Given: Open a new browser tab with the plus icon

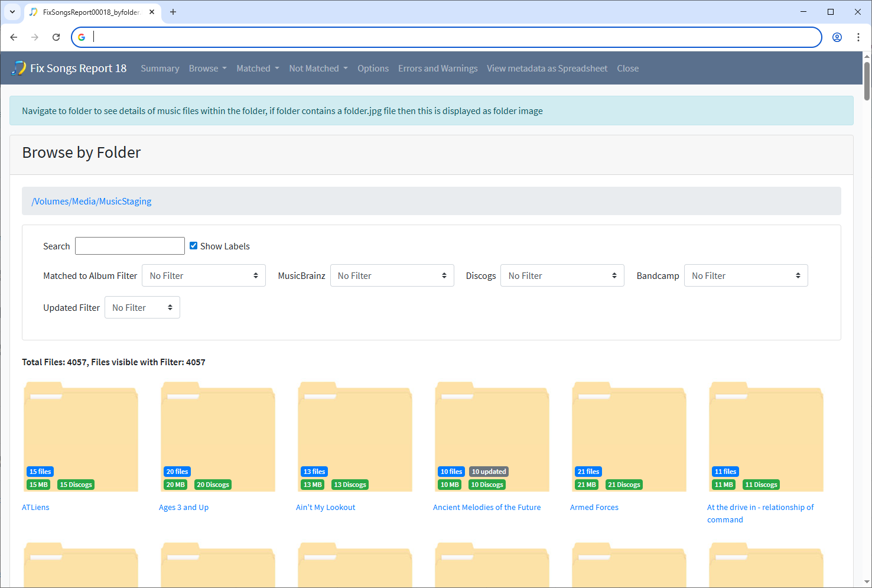Looking at the screenshot, I should click(x=173, y=12).
